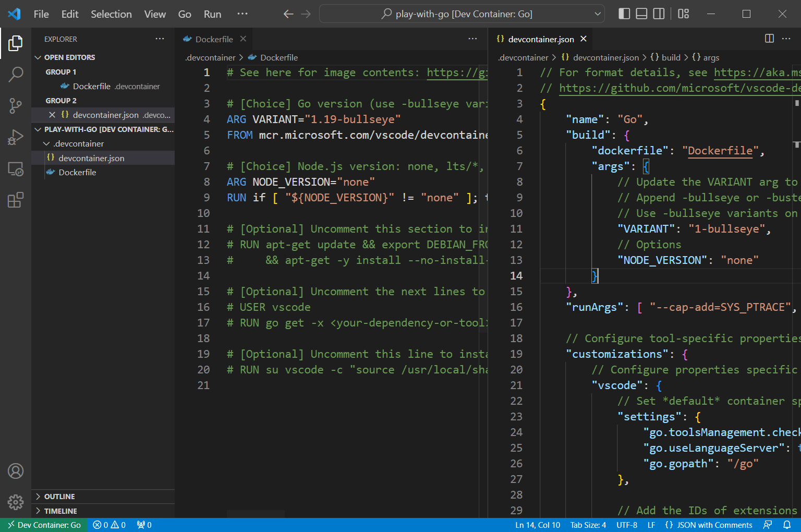The width and height of the screenshot is (801, 532).
Task: Open Source Control view
Action: coord(16,106)
